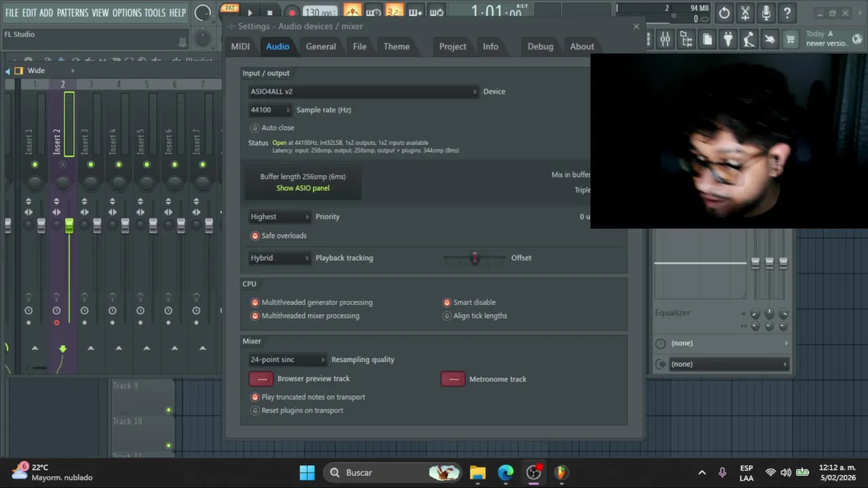The image size is (868, 488).
Task: Open Microsoft Edge from taskbar
Action: point(506,472)
